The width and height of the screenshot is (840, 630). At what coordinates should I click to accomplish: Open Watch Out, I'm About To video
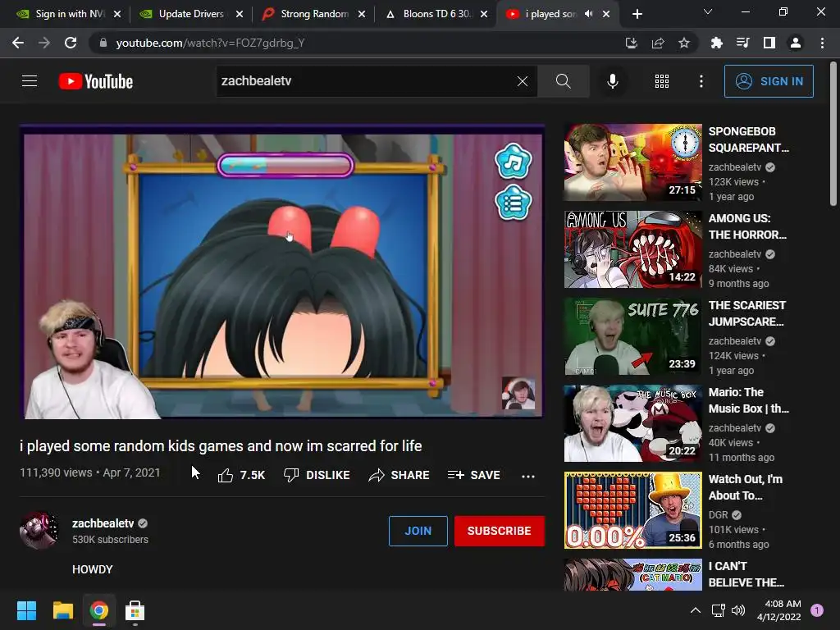tap(632, 510)
